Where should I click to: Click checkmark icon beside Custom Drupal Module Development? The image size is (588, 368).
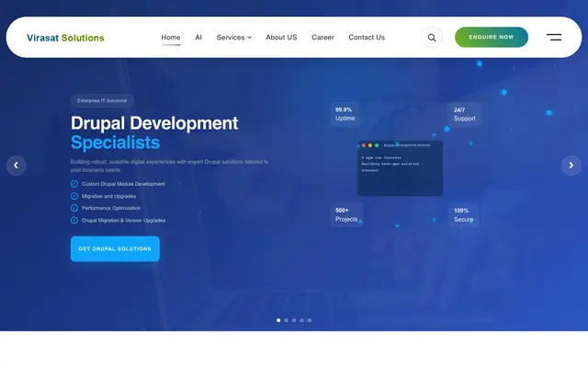(74, 184)
